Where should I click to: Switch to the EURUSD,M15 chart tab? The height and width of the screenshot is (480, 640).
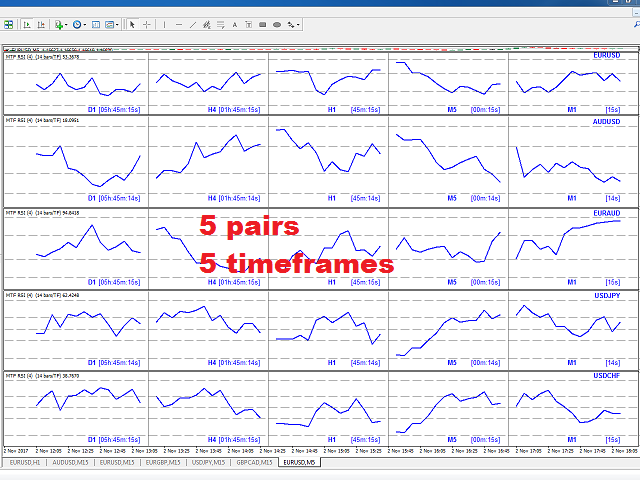pyautogui.click(x=117, y=462)
